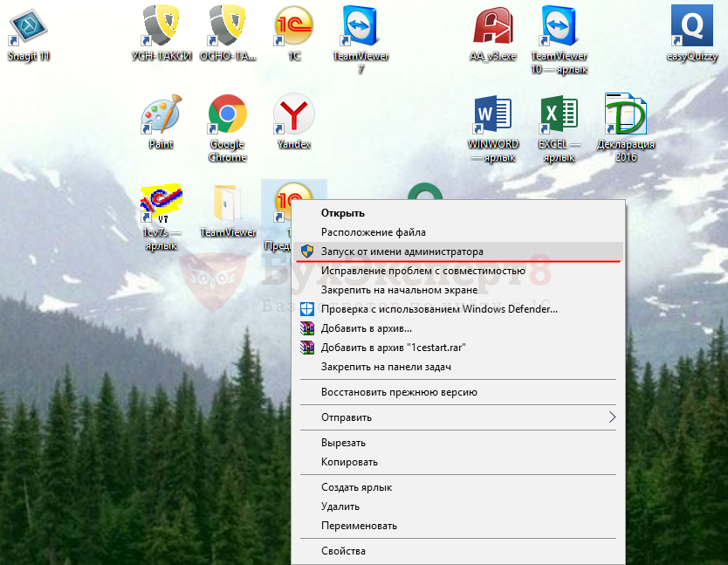Choose Добавить в архив "1cestart.rar"
Viewport: 728px width, 565px height.
pos(457,348)
